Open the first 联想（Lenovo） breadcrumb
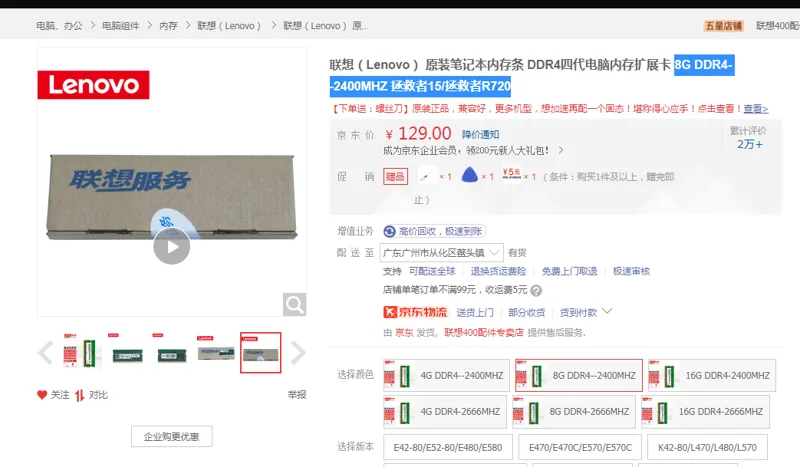 (x=229, y=26)
